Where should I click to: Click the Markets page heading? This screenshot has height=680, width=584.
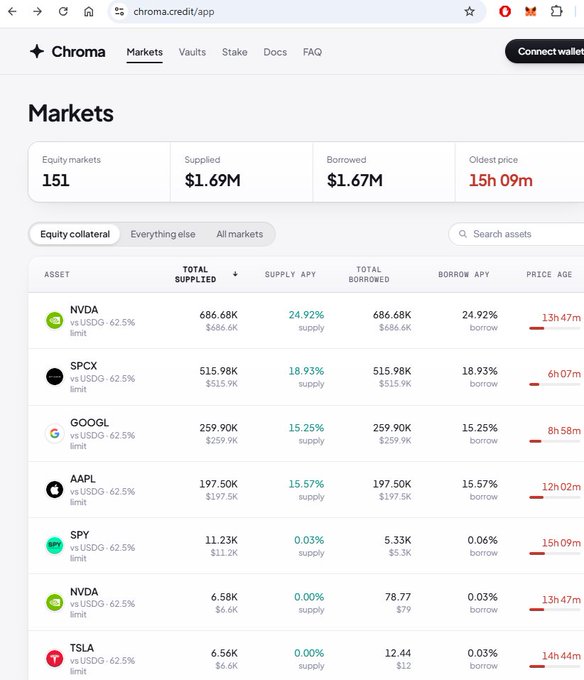click(71, 114)
